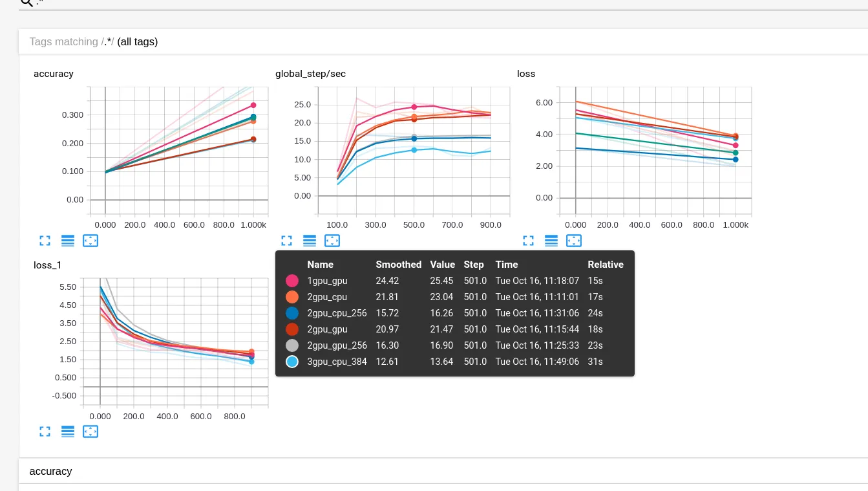This screenshot has width=868, height=491.
Task: Toggle y-axis log scale on global_step/sec chart
Action: tap(310, 241)
